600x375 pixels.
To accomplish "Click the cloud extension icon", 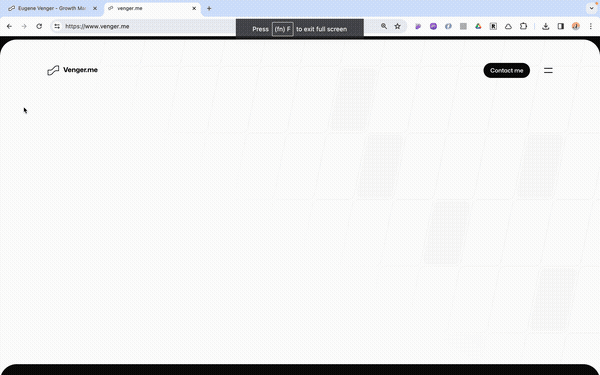I will click(x=508, y=26).
